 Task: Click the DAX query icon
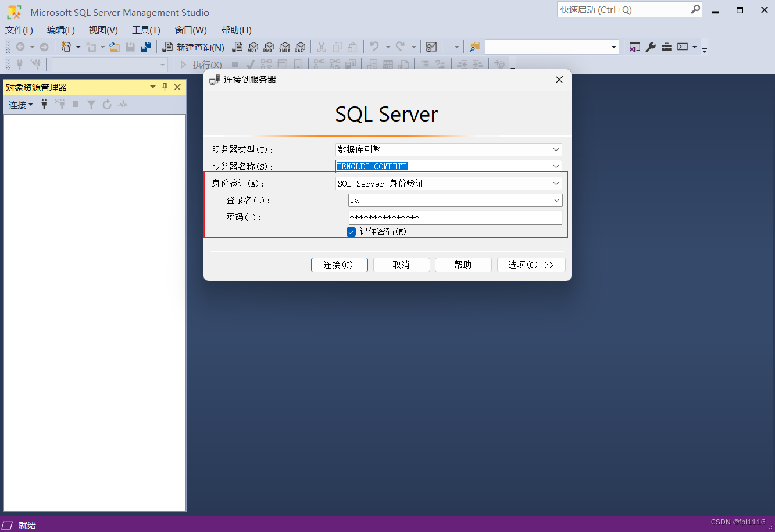click(x=300, y=47)
